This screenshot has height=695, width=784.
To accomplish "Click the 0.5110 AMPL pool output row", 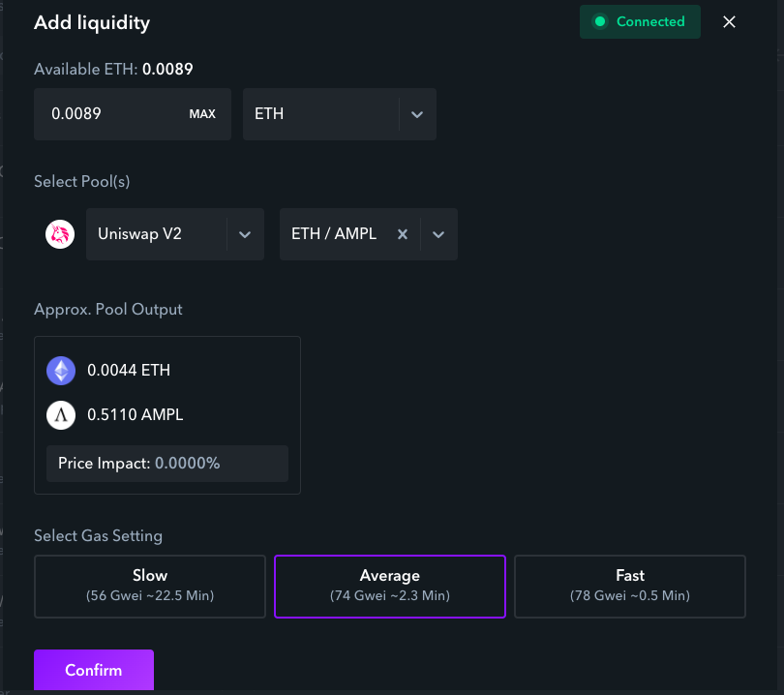I will pos(135,414).
